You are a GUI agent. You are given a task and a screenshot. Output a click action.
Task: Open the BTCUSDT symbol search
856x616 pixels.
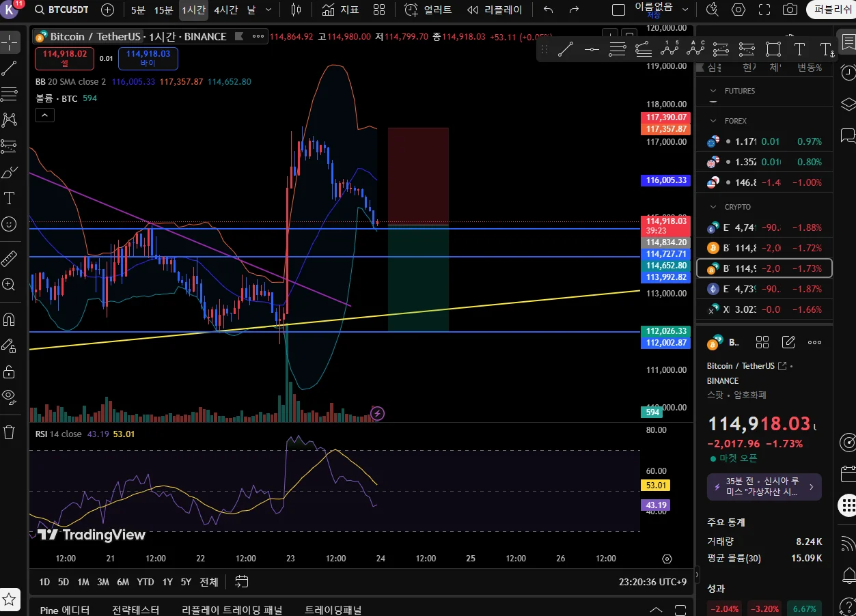pyautogui.click(x=64, y=10)
